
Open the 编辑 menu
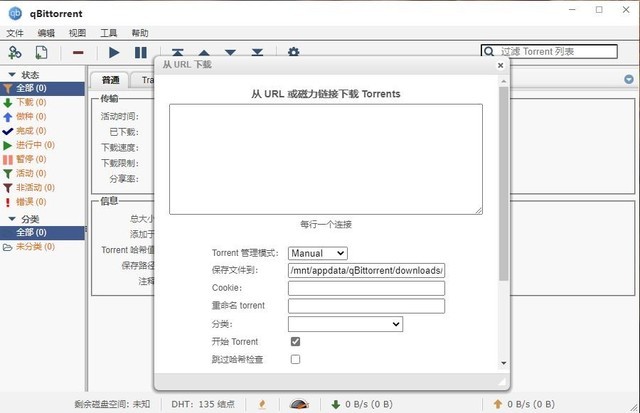(46, 33)
